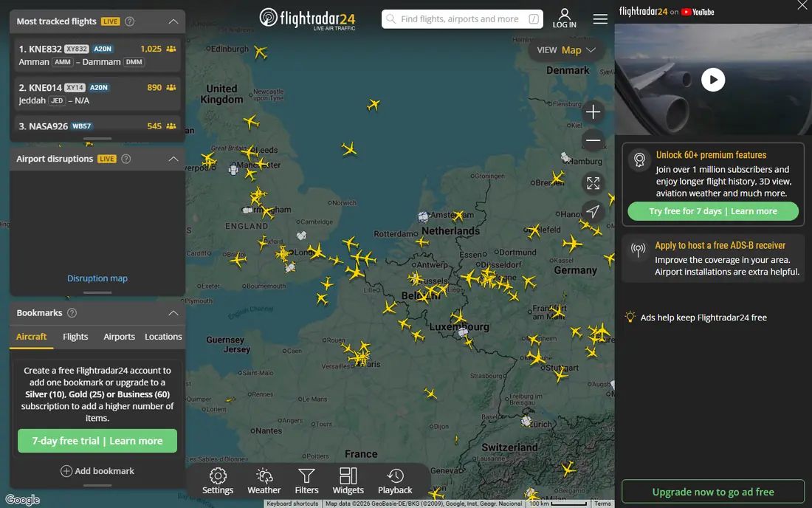Viewport: 812px width, 508px height.
Task: Click Try free for 7 days button
Action: (x=713, y=211)
